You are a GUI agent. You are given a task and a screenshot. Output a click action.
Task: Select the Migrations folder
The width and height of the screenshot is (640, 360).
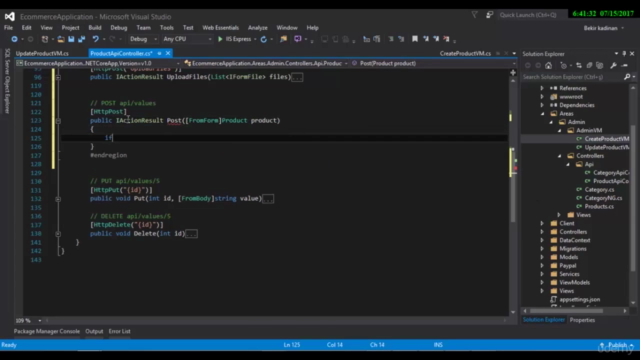tap(573, 249)
